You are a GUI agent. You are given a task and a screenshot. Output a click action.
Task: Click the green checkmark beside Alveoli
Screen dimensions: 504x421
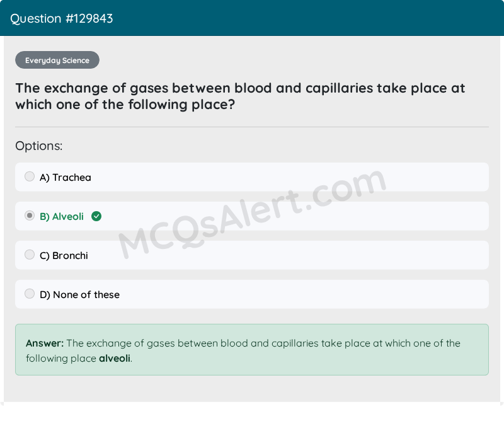(x=96, y=216)
